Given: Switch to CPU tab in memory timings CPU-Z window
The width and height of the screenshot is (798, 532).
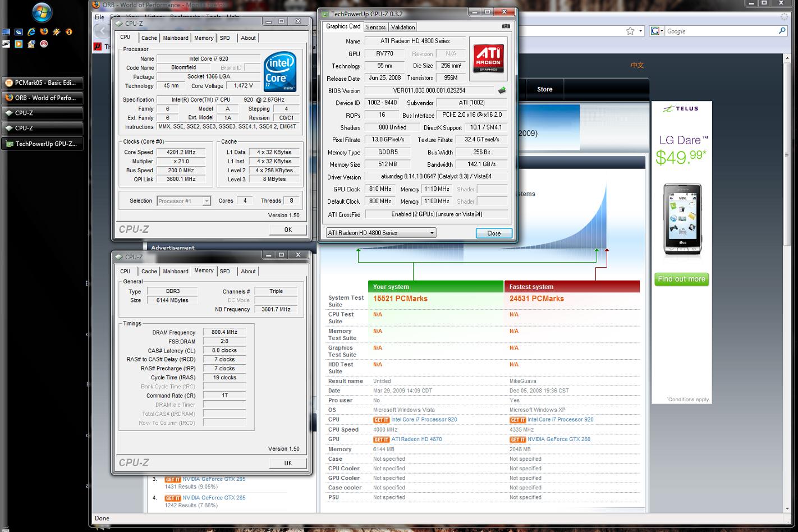Looking at the screenshot, I should (125, 271).
